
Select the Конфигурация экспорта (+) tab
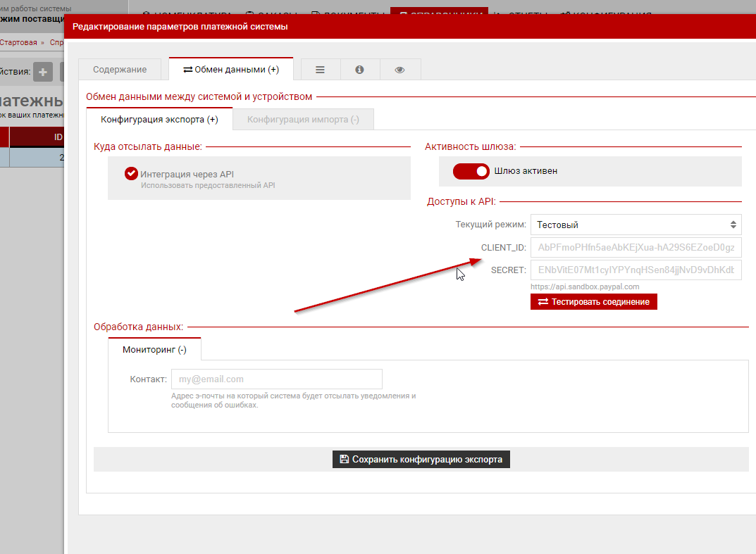(159, 120)
